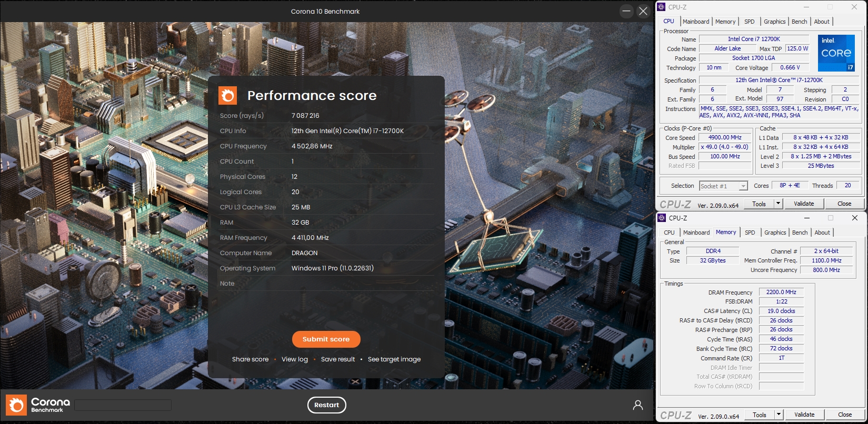Restart the Corona benchmark
The height and width of the screenshot is (424, 868).
(327, 405)
